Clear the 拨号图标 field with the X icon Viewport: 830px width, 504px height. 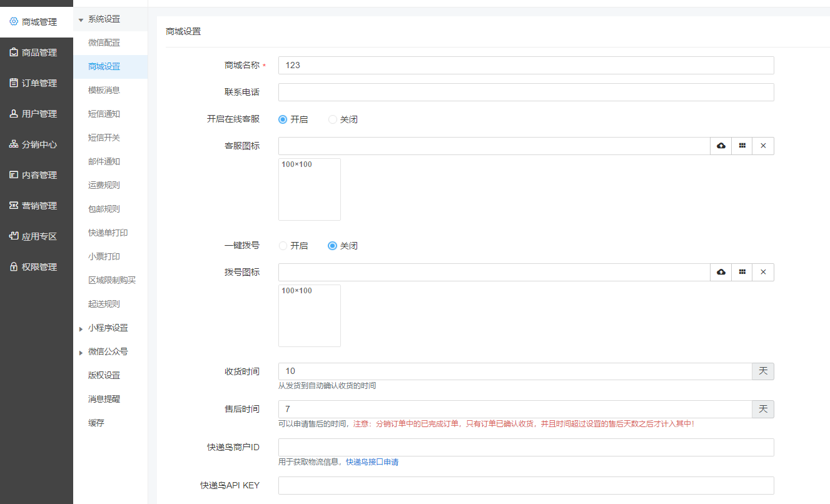click(763, 272)
